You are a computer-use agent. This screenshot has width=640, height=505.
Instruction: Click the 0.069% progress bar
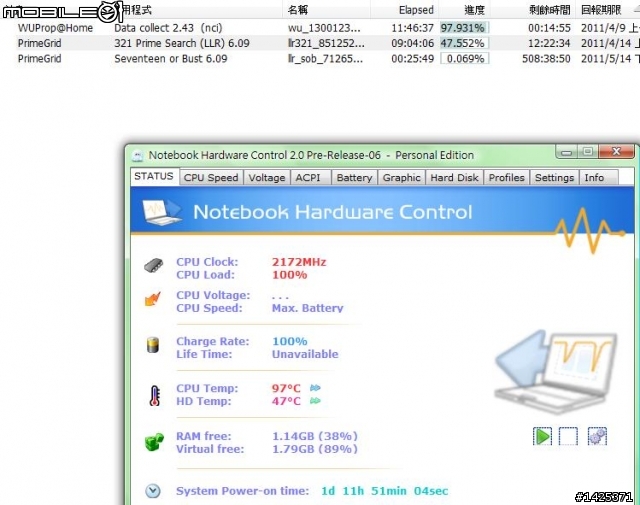coord(464,59)
